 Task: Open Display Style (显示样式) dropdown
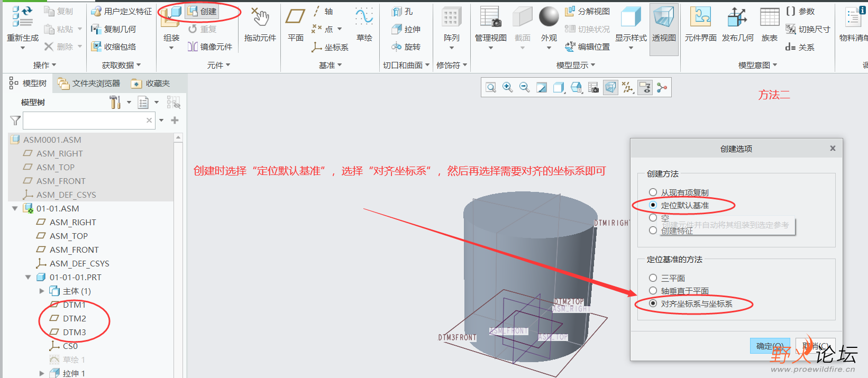click(x=631, y=48)
